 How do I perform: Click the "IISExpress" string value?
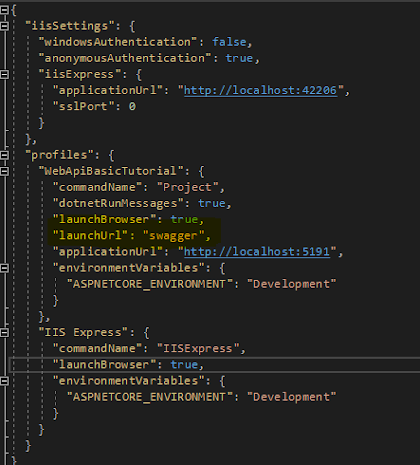tap(198, 349)
